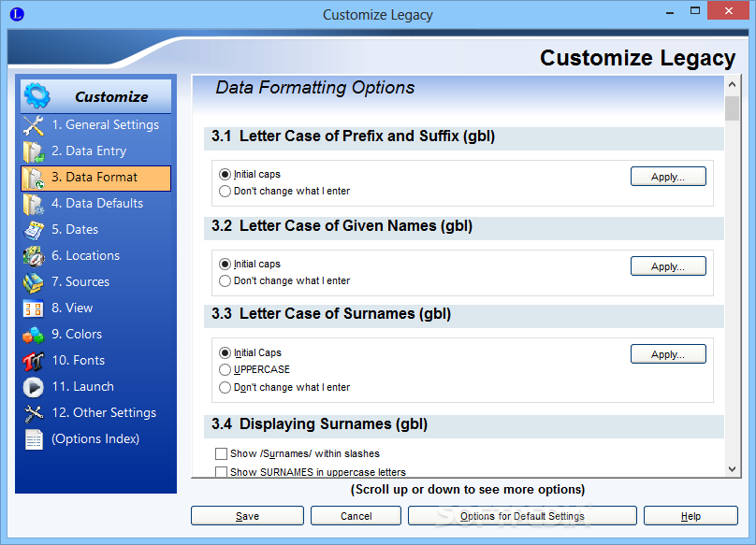Click the View grid icon
756x545 pixels.
(34, 308)
